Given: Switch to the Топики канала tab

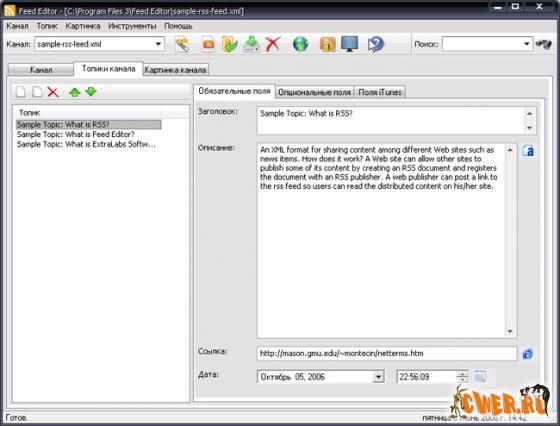Looking at the screenshot, I should click(x=108, y=69).
